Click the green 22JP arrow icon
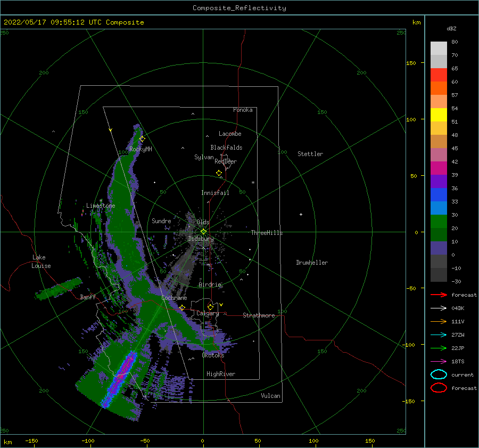 pyautogui.click(x=439, y=348)
